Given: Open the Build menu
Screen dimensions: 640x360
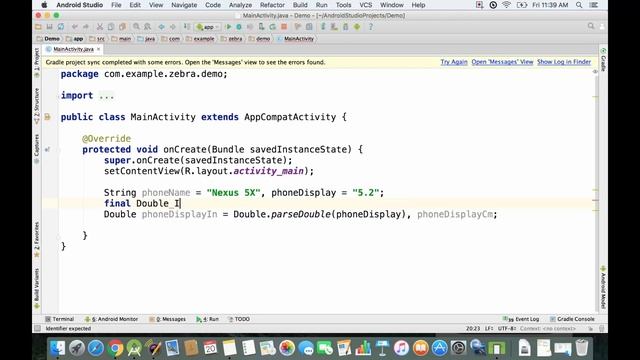Looking at the screenshot, I should 300,5.
